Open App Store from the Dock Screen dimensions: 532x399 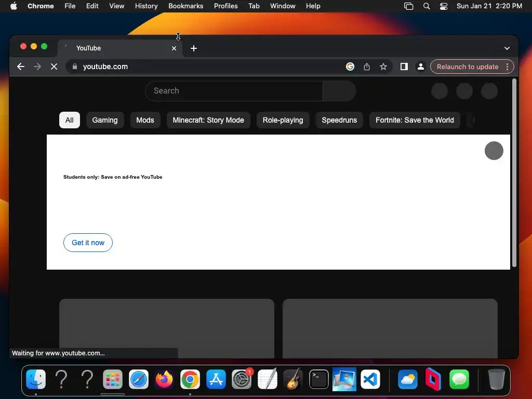point(216,379)
